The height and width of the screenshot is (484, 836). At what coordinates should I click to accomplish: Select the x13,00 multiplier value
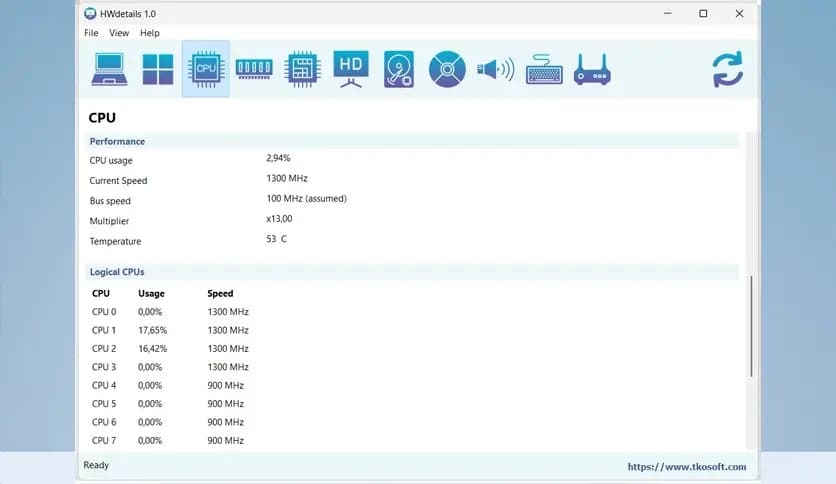(279, 219)
